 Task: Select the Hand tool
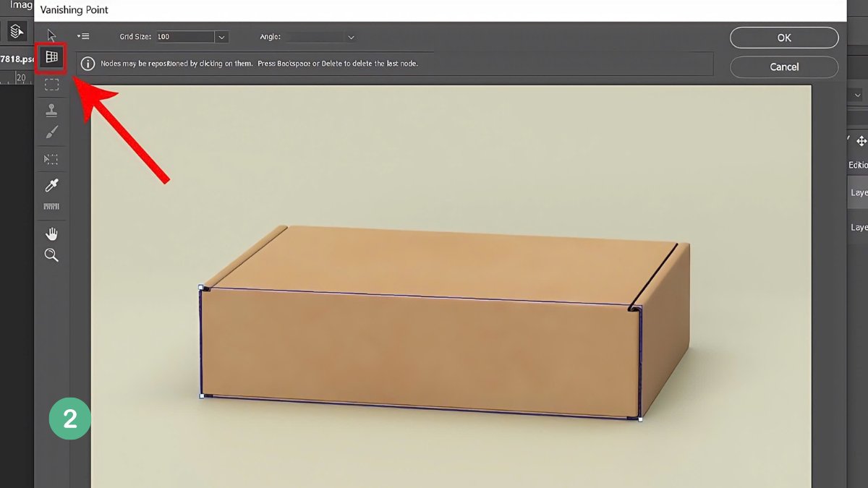(x=51, y=234)
